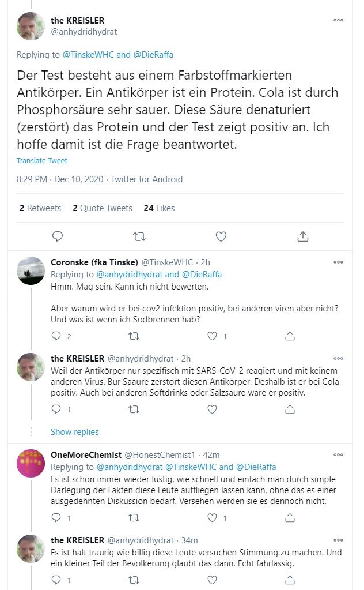Viewport: 364px width, 590px height.
Task: Share the main tweet
Action: pyautogui.click(x=303, y=236)
